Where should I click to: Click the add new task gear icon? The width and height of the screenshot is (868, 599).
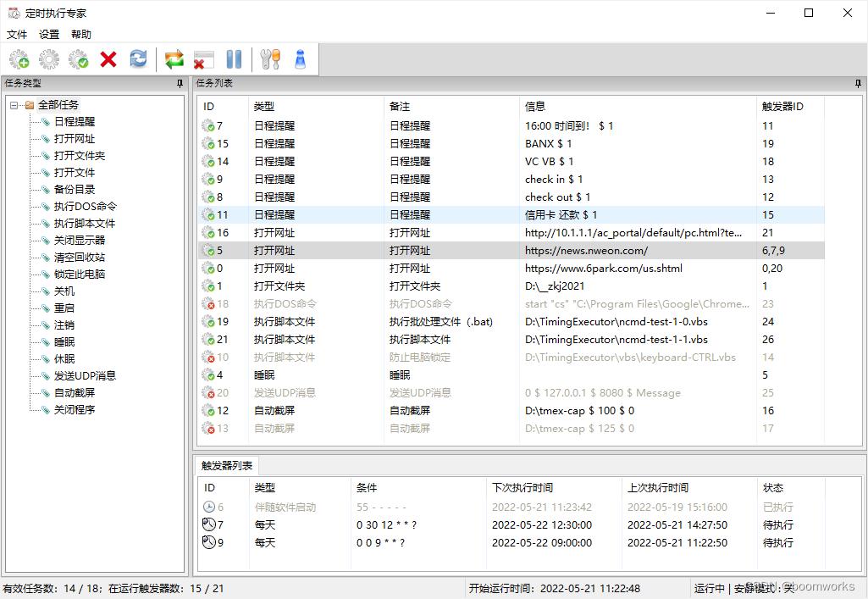tap(19, 59)
